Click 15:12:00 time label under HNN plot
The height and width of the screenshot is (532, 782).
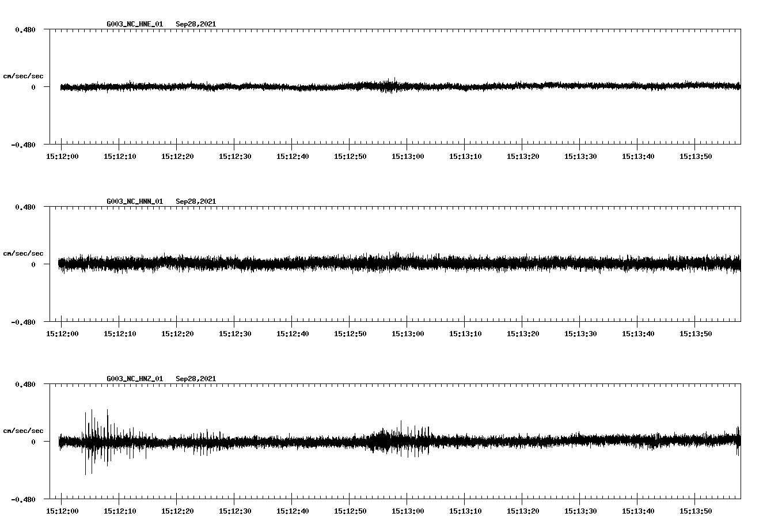[x=62, y=334]
